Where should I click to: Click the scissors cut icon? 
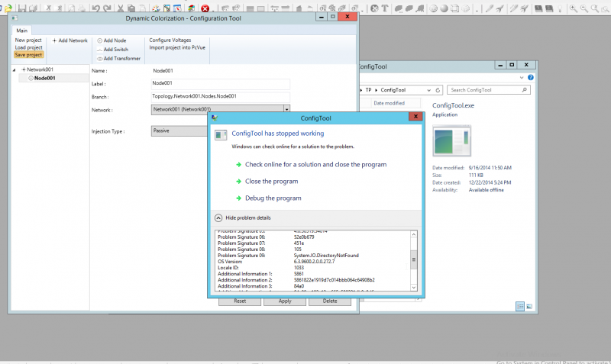click(121, 8)
